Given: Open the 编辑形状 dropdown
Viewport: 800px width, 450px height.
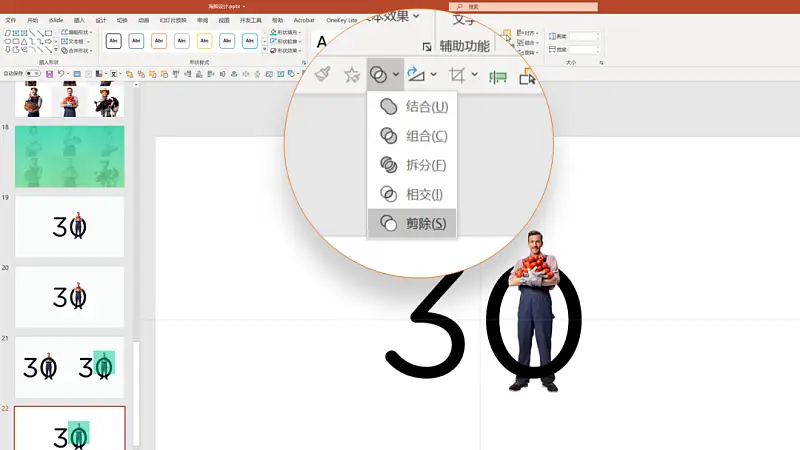Looking at the screenshot, I should click(77, 32).
